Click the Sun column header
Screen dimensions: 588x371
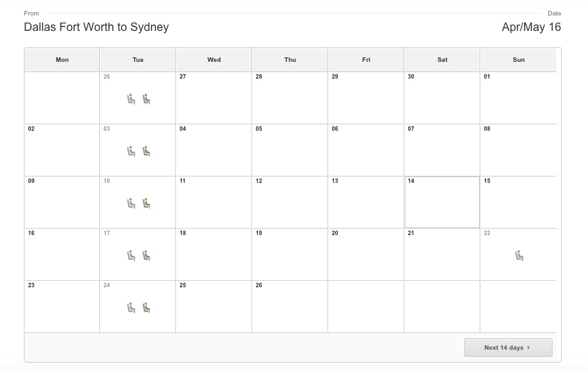(518, 60)
